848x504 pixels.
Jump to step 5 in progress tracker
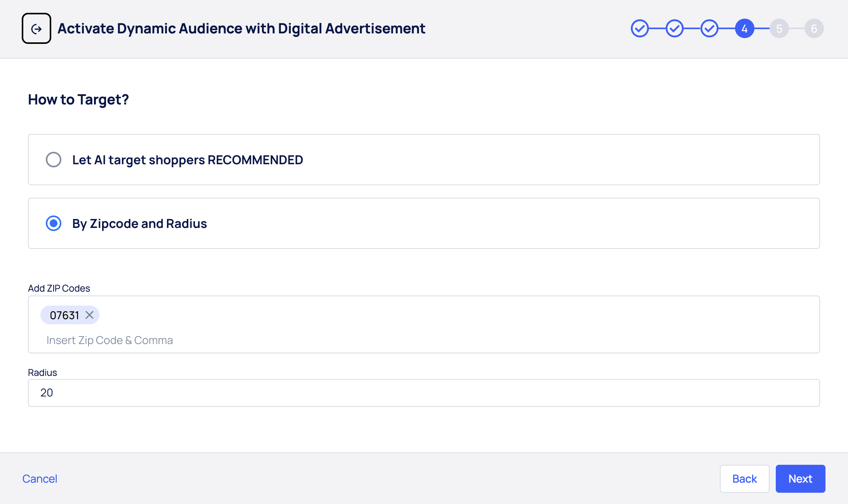[779, 28]
